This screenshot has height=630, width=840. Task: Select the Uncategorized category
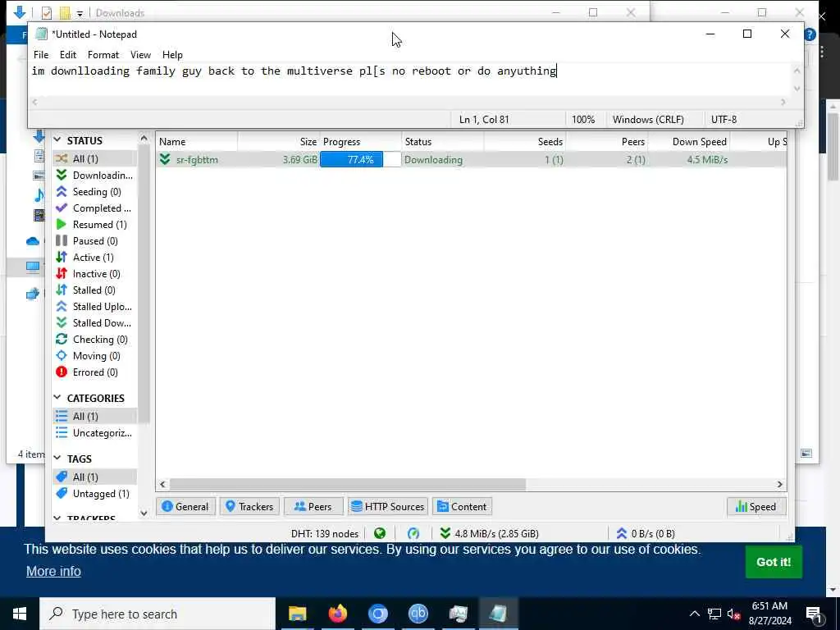pos(95,433)
